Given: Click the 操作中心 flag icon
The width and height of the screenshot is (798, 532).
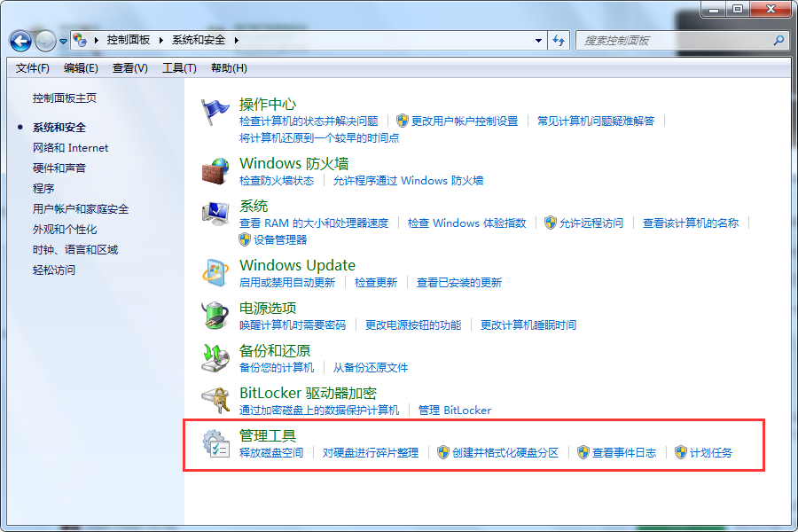Looking at the screenshot, I should coord(215,113).
